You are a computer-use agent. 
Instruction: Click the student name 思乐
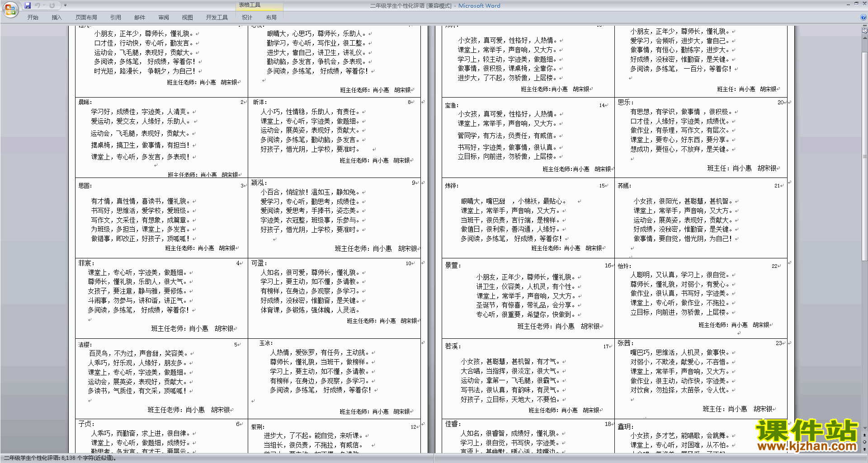(x=626, y=102)
